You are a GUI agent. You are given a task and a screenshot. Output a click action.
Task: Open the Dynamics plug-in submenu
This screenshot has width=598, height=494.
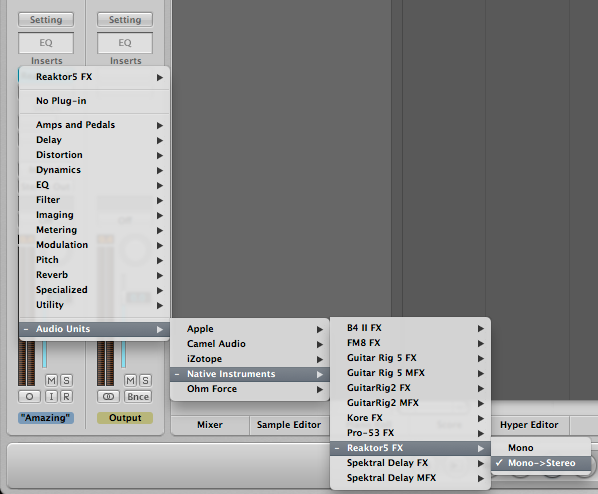[x=94, y=170]
